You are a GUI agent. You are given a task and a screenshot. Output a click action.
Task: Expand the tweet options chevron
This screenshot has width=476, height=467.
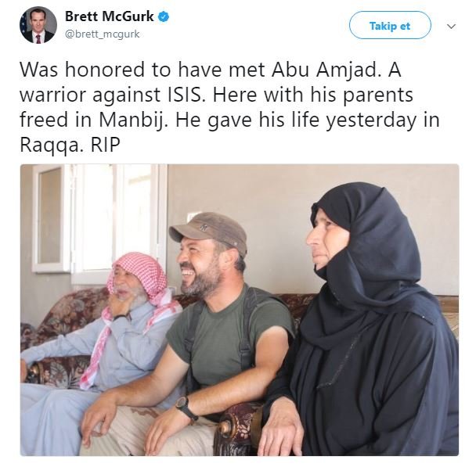(x=452, y=27)
